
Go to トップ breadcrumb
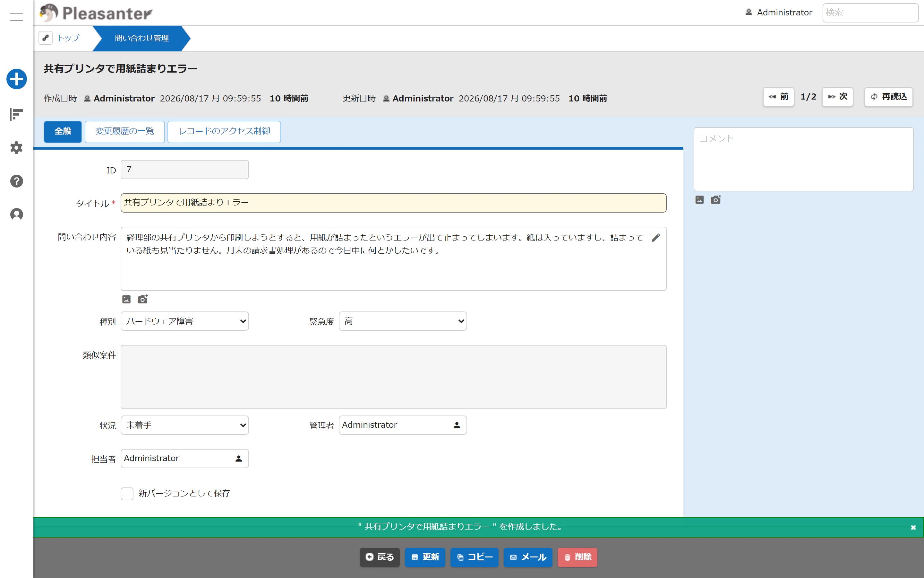68,38
